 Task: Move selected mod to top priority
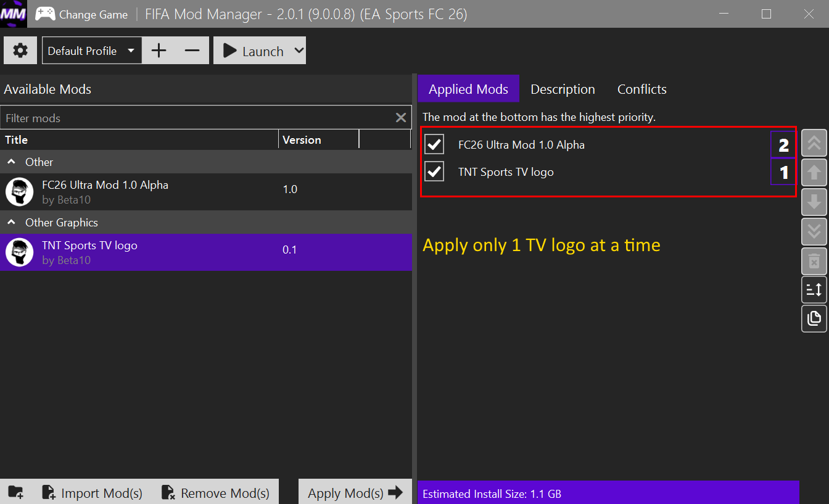pos(814,144)
